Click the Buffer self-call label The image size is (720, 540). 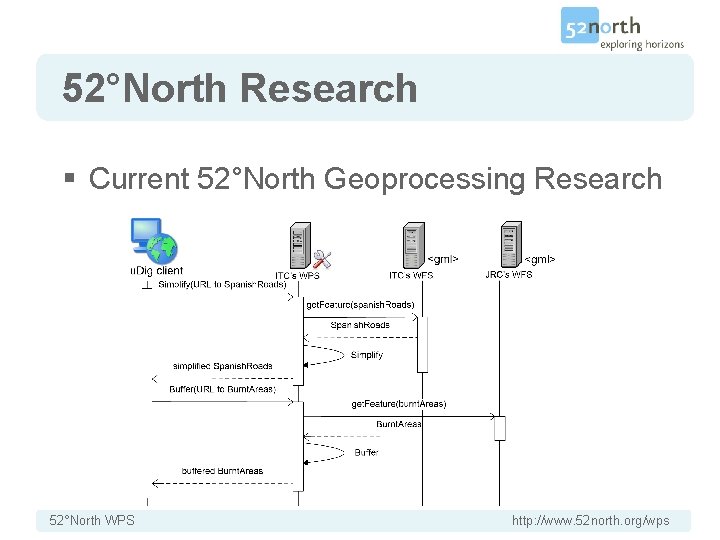pos(366,453)
